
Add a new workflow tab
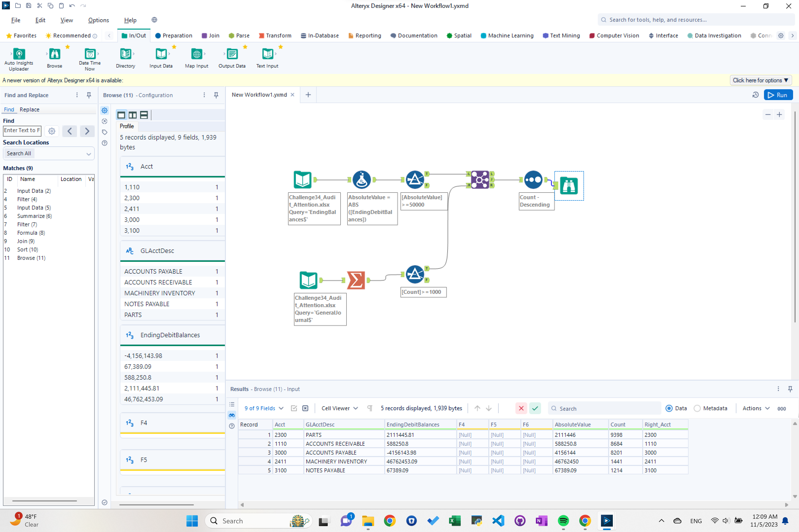pos(308,95)
